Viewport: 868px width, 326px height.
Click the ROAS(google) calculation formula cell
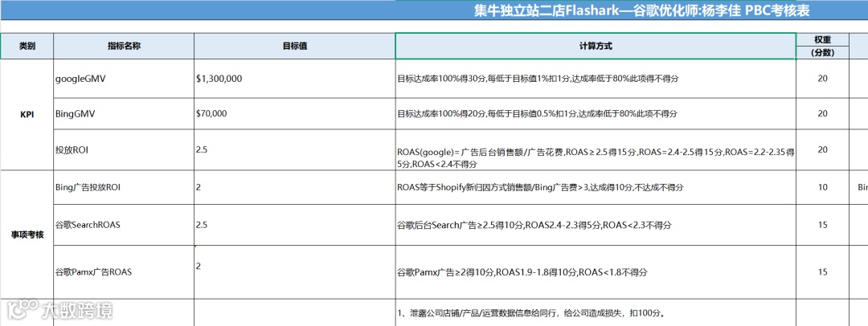pos(596,149)
